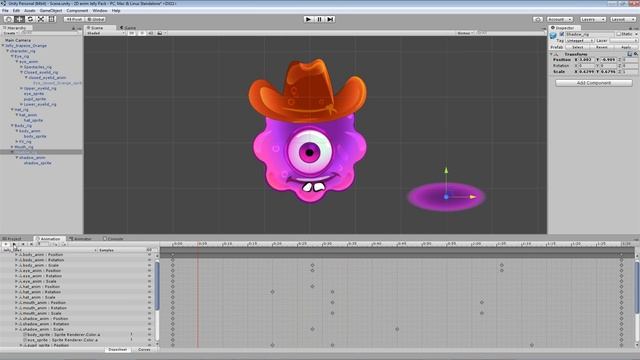Open the GameObject menu
This screenshot has height=360, width=640.
(51, 11)
